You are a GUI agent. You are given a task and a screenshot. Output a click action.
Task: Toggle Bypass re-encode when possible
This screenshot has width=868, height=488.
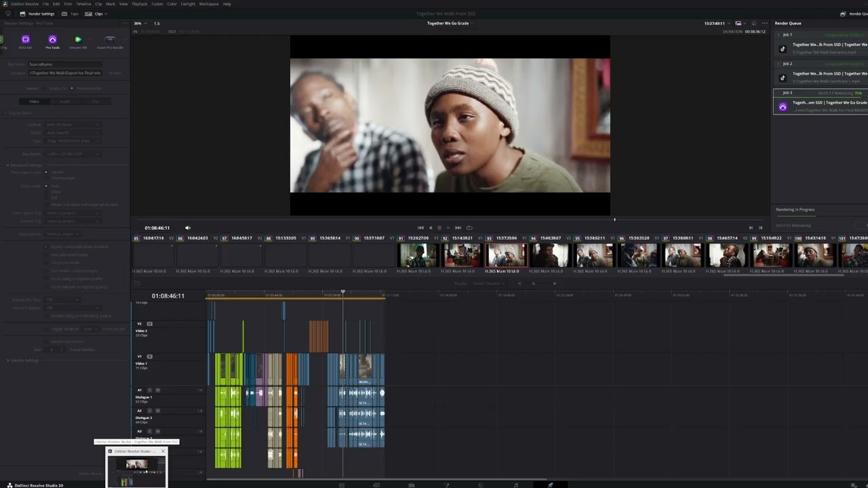tap(47, 247)
